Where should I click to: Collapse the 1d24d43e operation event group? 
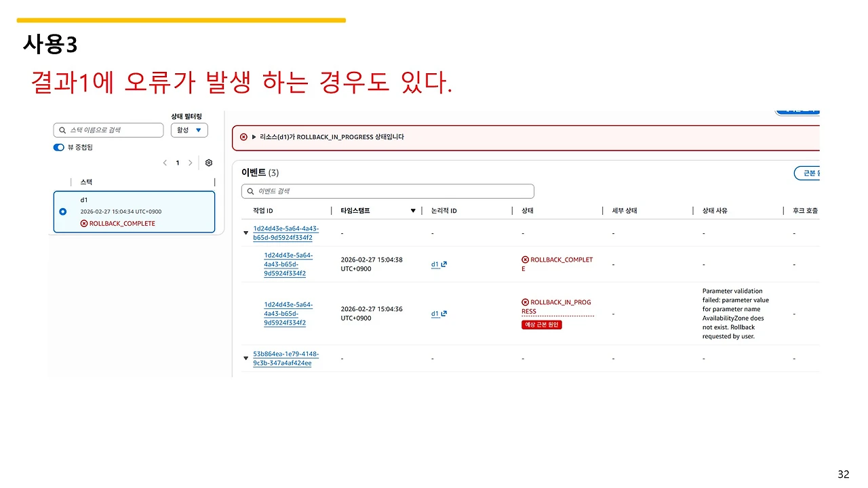[245, 232]
